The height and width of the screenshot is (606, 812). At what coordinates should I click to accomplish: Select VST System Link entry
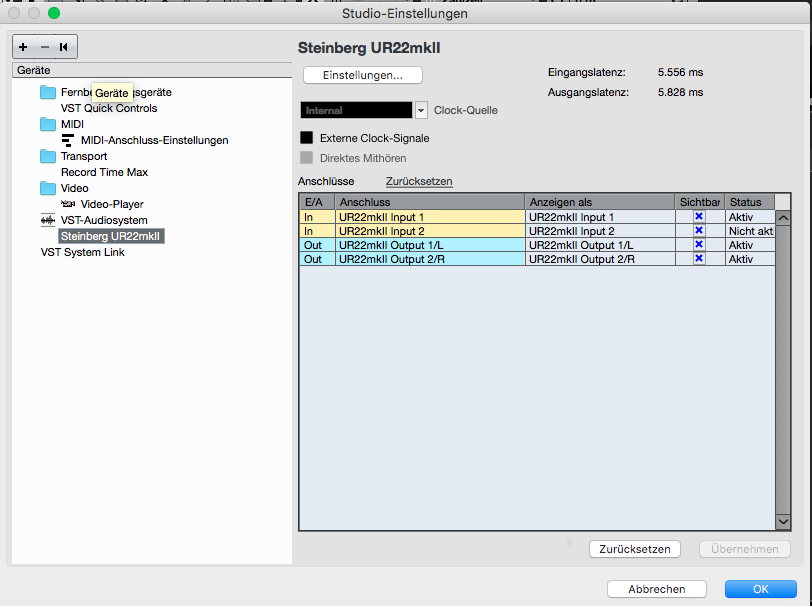pos(82,253)
